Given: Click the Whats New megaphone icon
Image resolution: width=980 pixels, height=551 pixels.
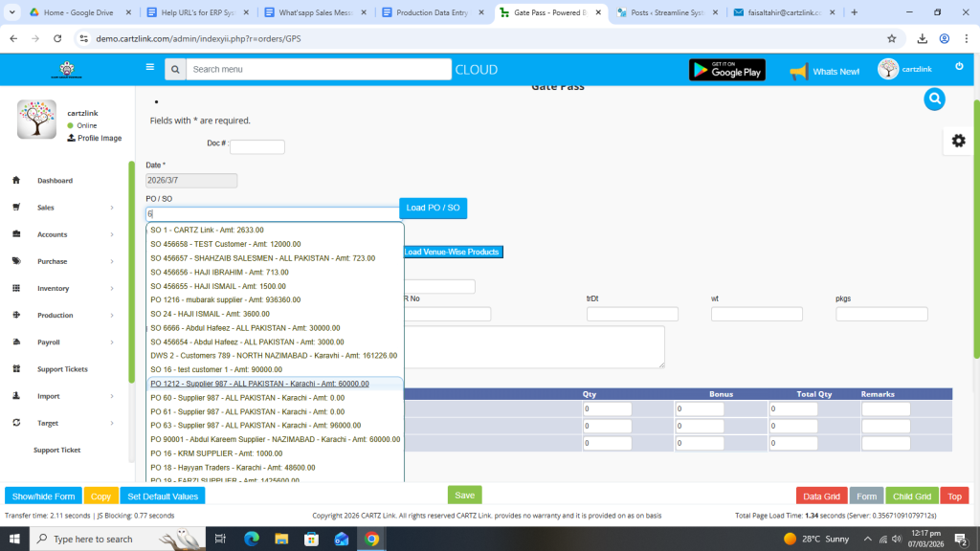Looking at the screenshot, I should click(799, 71).
